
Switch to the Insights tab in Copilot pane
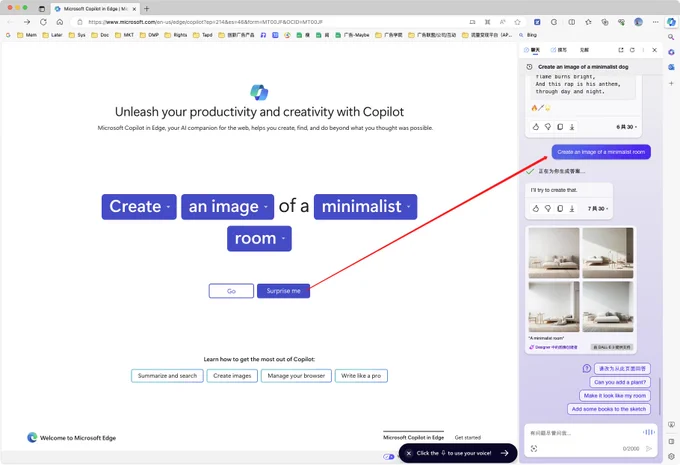click(584, 50)
